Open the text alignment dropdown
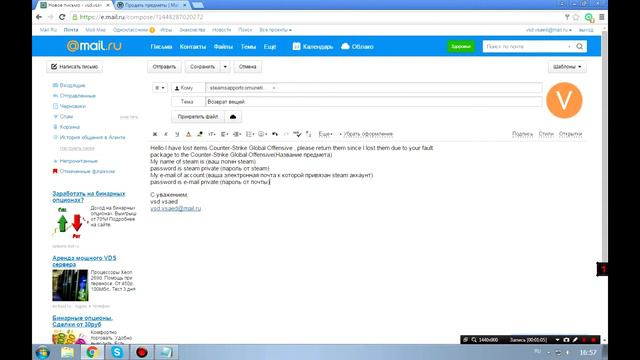The width and height of the screenshot is (640, 360). (224, 134)
